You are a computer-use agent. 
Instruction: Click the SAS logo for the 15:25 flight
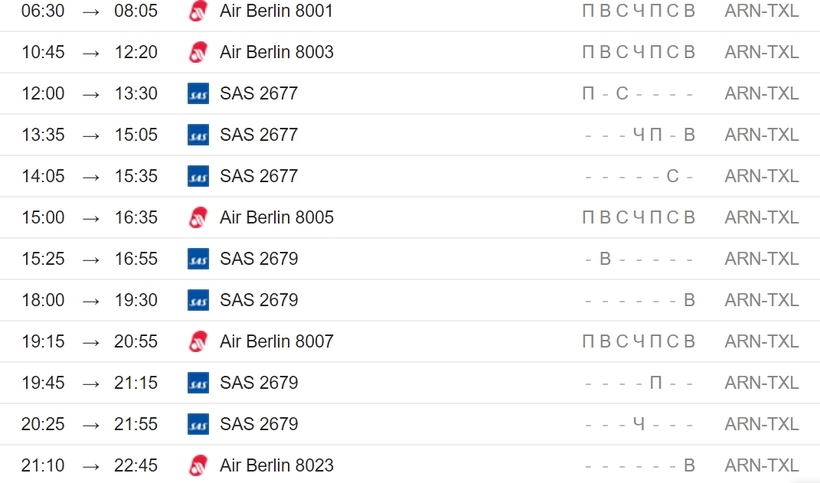coord(198,258)
